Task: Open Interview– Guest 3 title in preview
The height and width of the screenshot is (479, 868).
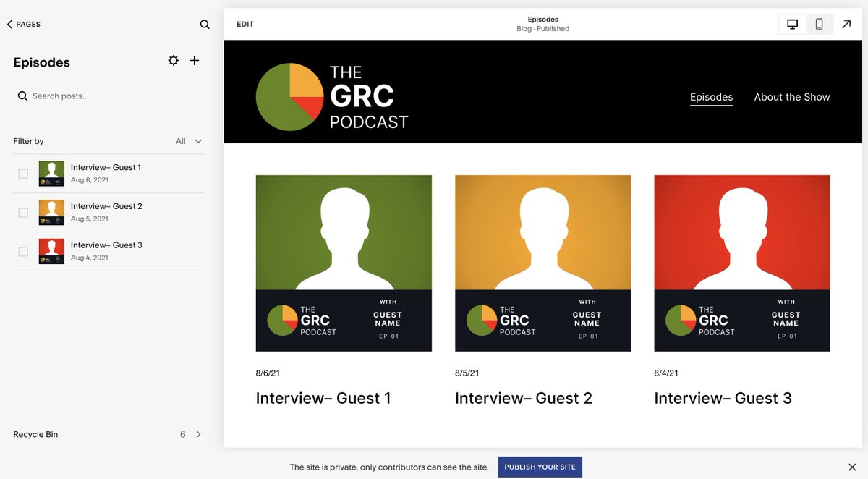Action: (x=723, y=398)
